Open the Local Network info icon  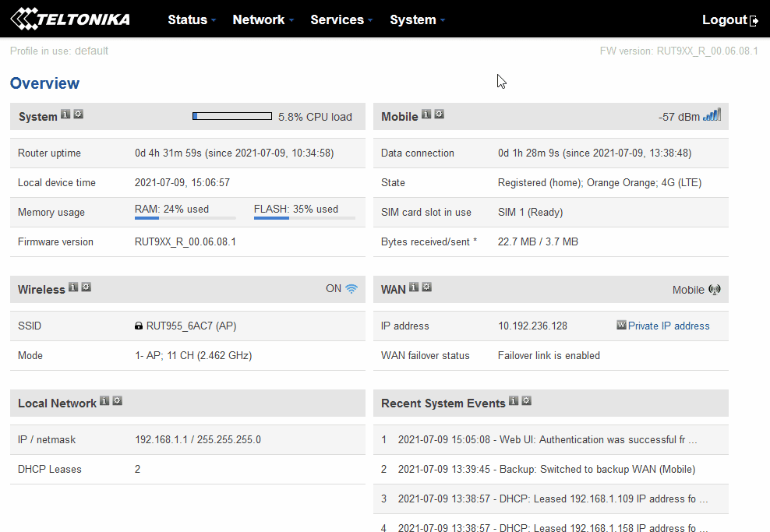click(x=104, y=401)
